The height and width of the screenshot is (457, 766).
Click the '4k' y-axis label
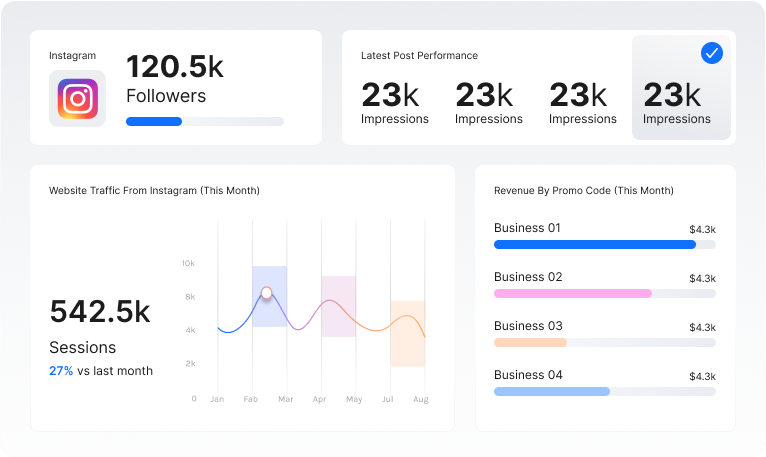coord(190,330)
